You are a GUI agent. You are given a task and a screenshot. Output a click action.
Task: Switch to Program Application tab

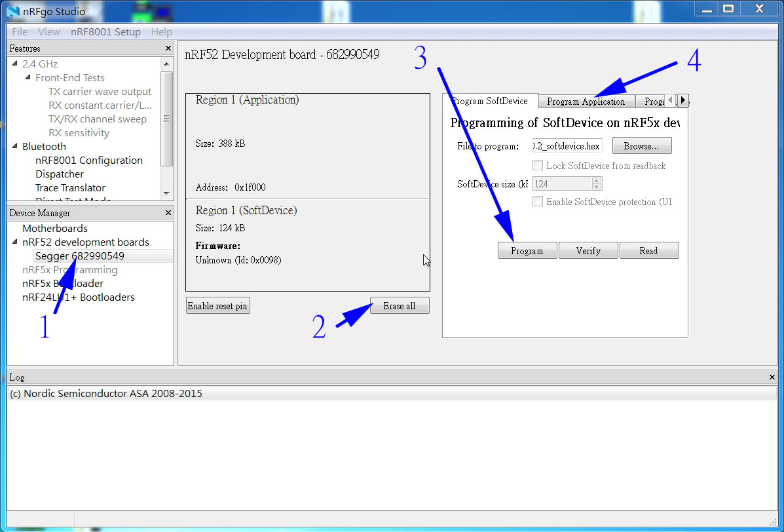click(586, 102)
